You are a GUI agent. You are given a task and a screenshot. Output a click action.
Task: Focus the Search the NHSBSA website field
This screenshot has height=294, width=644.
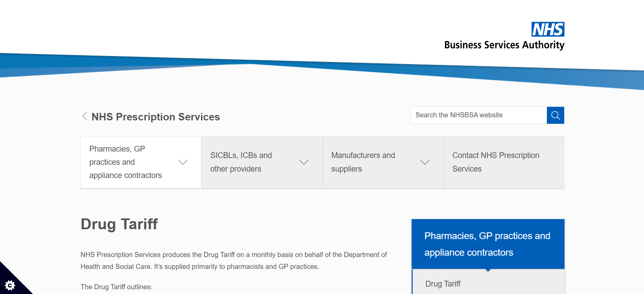point(479,115)
